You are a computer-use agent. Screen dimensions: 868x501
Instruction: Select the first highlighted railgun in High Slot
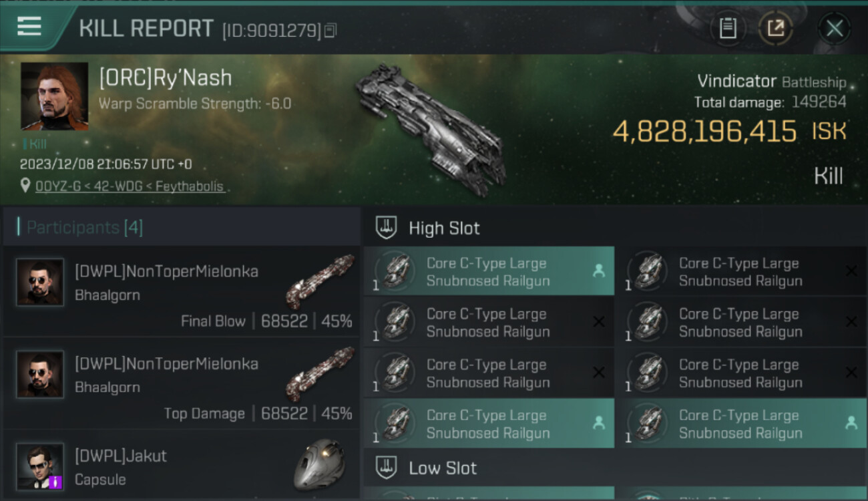pyautogui.click(x=489, y=272)
